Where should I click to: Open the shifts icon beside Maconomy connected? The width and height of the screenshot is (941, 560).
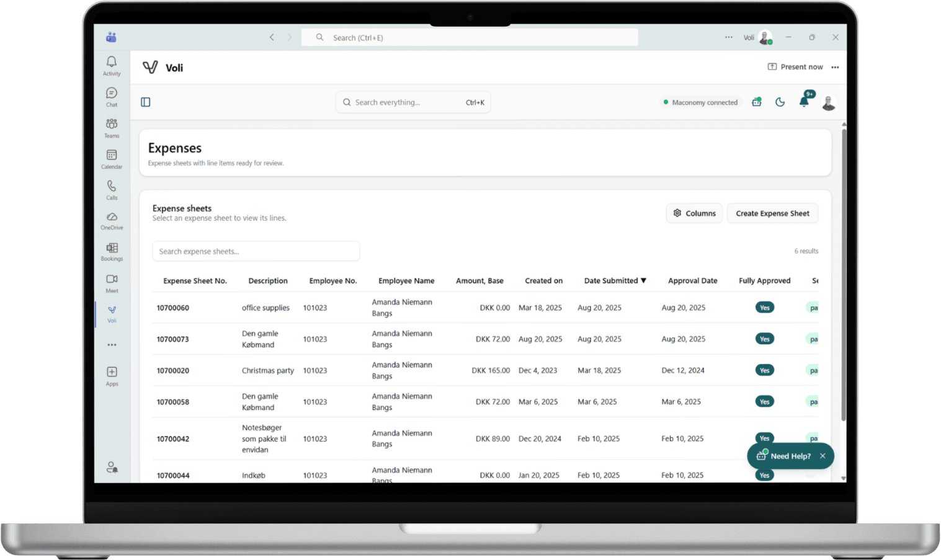click(x=756, y=102)
